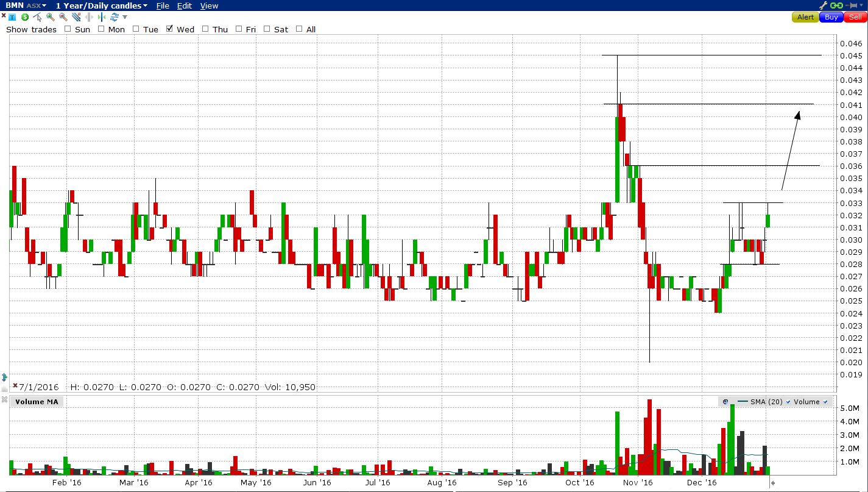The width and height of the screenshot is (868, 492).
Task: Zoom out with the red magnifier icon
Action: coord(63,17)
